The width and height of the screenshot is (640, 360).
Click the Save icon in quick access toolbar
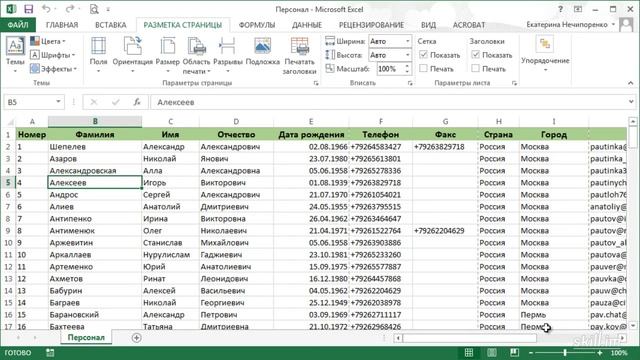pos(29,9)
